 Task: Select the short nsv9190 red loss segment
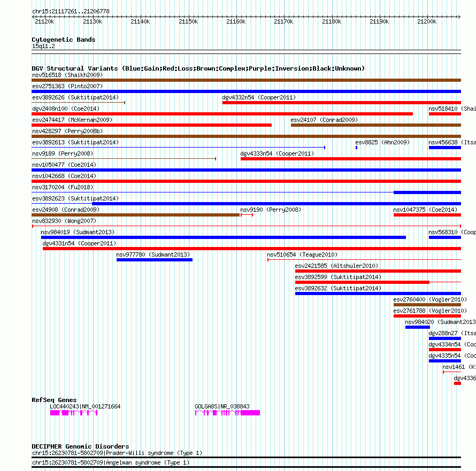click(247, 215)
